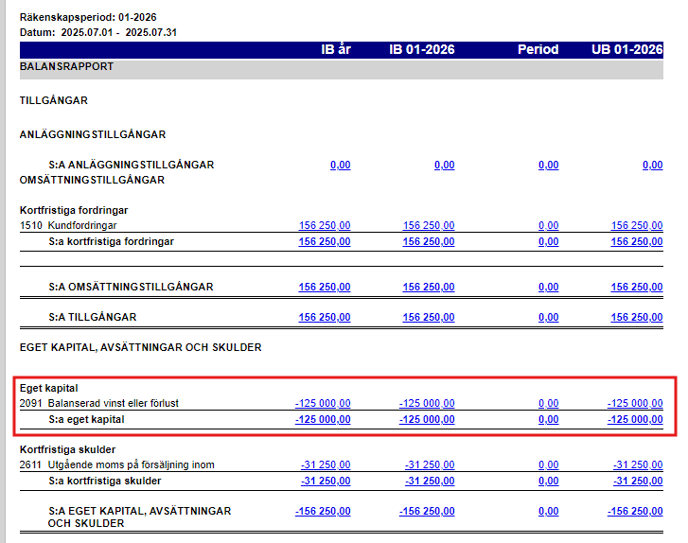Open UB 01-2026 sum for S:a kortfristiga skulder

(x=638, y=481)
